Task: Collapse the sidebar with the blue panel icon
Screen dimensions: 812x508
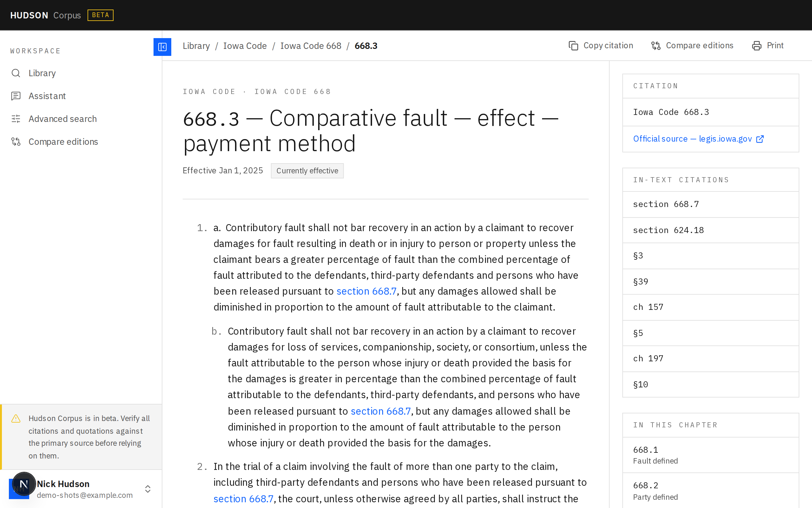Action: click(x=162, y=47)
